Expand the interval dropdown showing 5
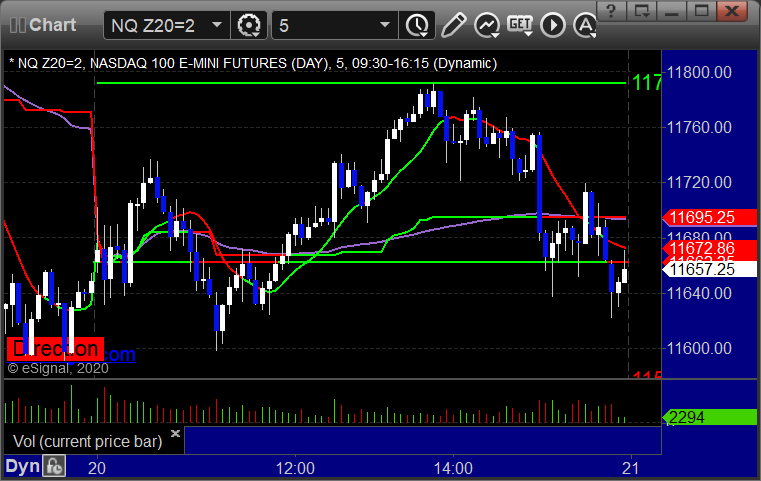The image size is (761, 481). (334, 25)
